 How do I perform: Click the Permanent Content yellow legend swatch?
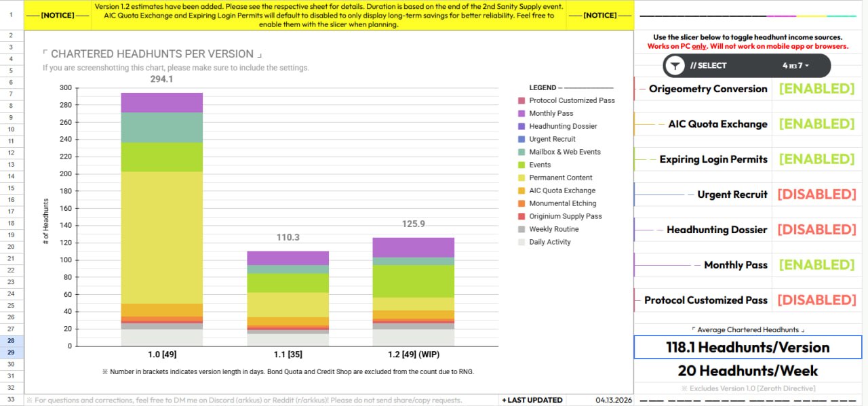coord(521,178)
